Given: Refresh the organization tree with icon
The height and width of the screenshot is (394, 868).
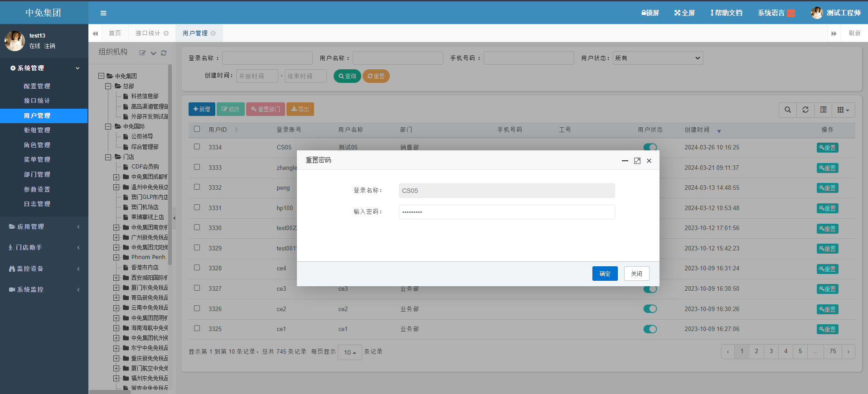Looking at the screenshot, I should (x=164, y=53).
